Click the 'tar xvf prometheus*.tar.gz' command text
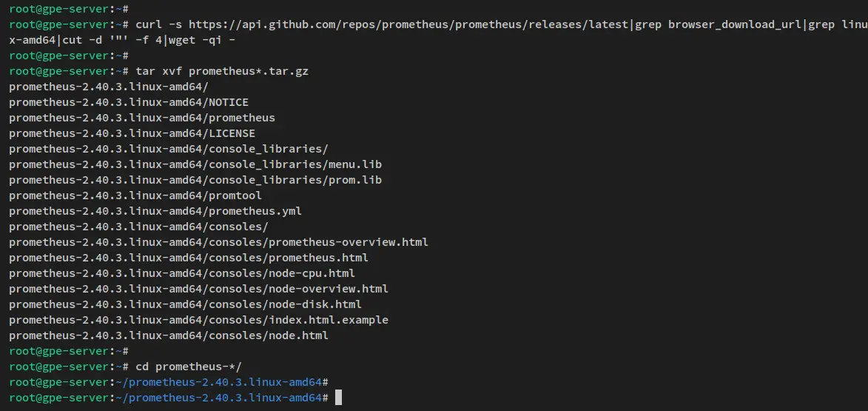The height and width of the screenshot is (411, 868). point(222,71)
